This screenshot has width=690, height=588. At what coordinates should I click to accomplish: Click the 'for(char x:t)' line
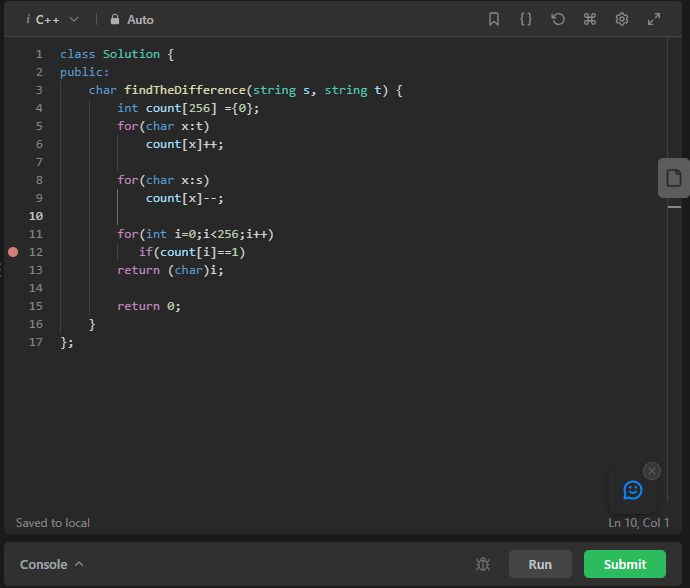click(x=163, y=126)
